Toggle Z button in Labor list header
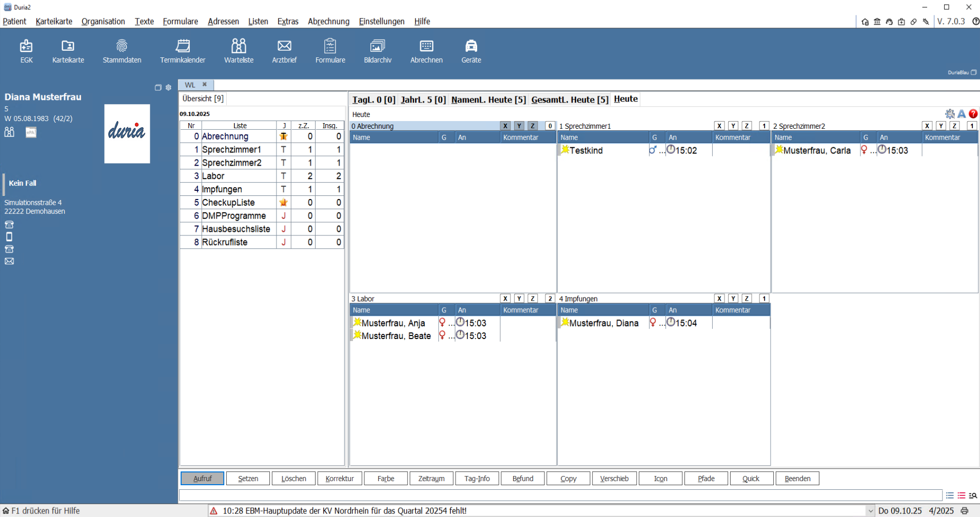 [533, 299]
